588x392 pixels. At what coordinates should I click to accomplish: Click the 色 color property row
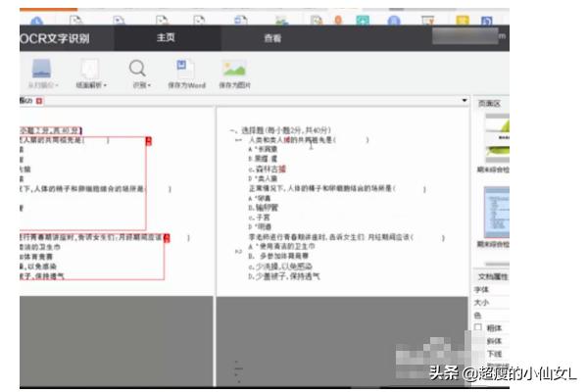point(491,316)
